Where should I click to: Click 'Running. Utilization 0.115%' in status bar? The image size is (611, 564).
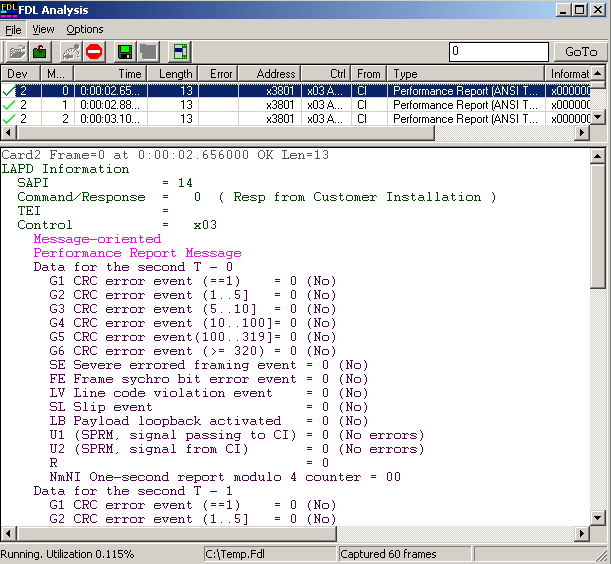[x=67, y=554]
